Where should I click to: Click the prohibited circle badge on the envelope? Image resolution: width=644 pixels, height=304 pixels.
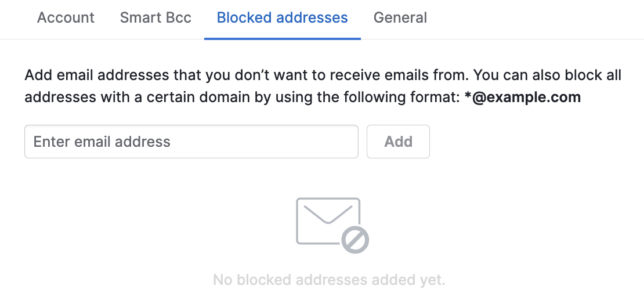(x=355, y=240)
